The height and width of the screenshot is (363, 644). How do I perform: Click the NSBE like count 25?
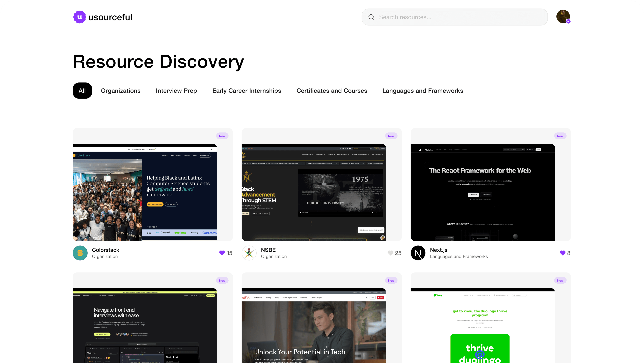tap(398, 253)
